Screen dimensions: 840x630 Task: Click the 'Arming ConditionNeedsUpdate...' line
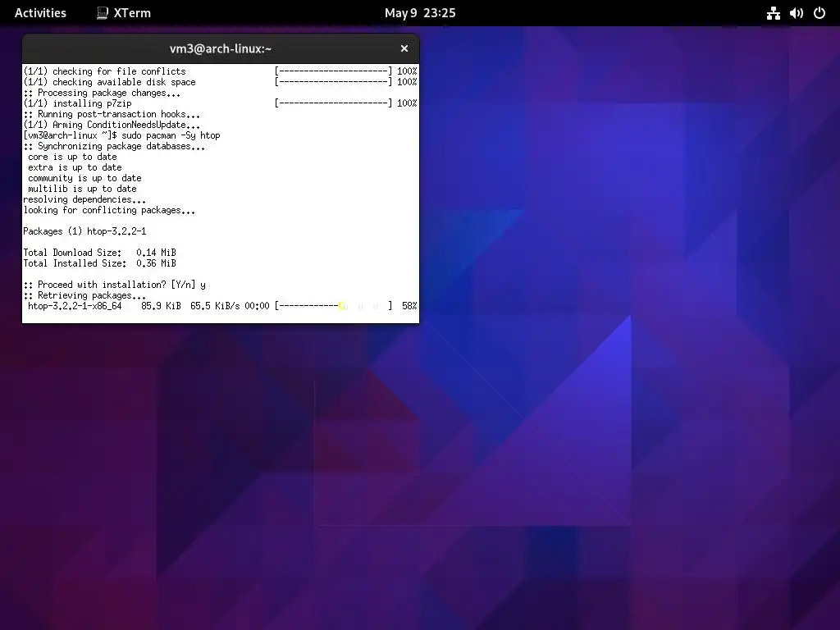click(112, 125)
